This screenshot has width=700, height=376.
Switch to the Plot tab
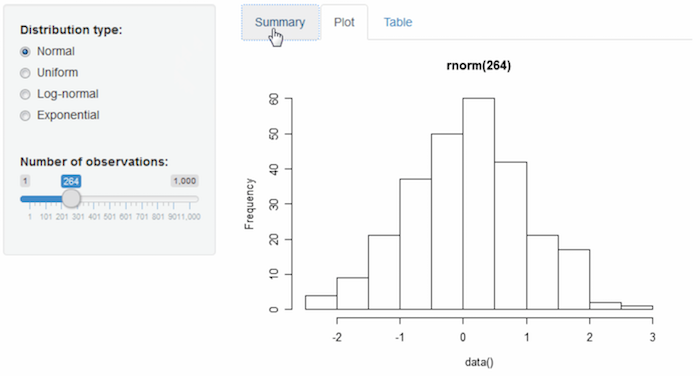[344, 22]
